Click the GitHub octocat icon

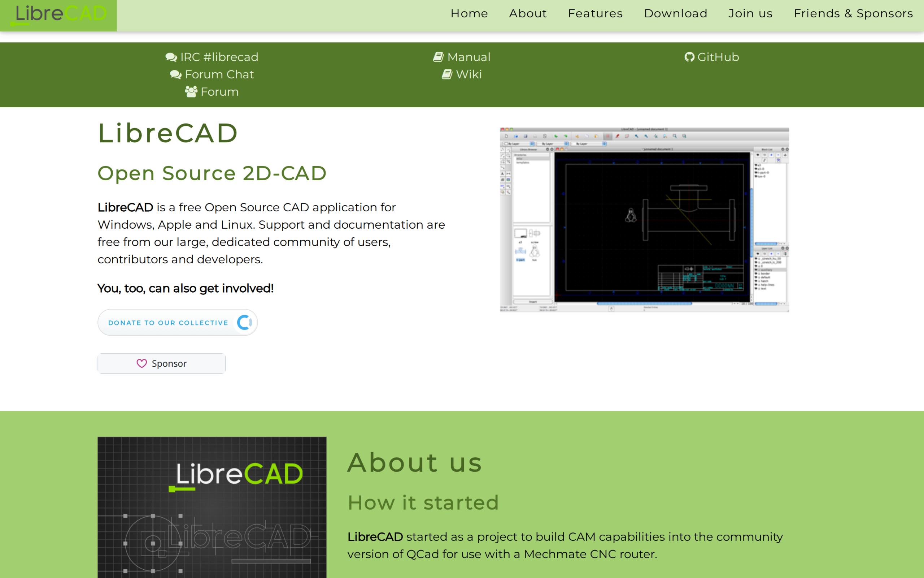coord(689,57)
